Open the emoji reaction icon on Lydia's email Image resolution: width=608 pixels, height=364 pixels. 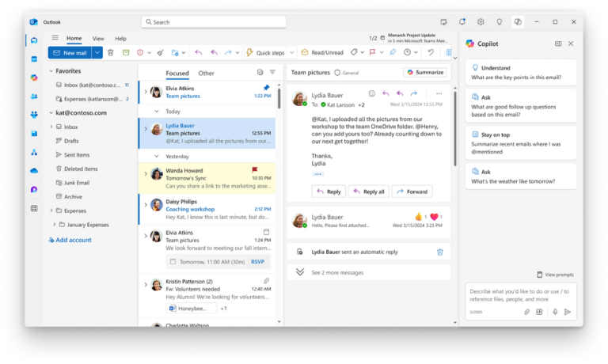372,93
